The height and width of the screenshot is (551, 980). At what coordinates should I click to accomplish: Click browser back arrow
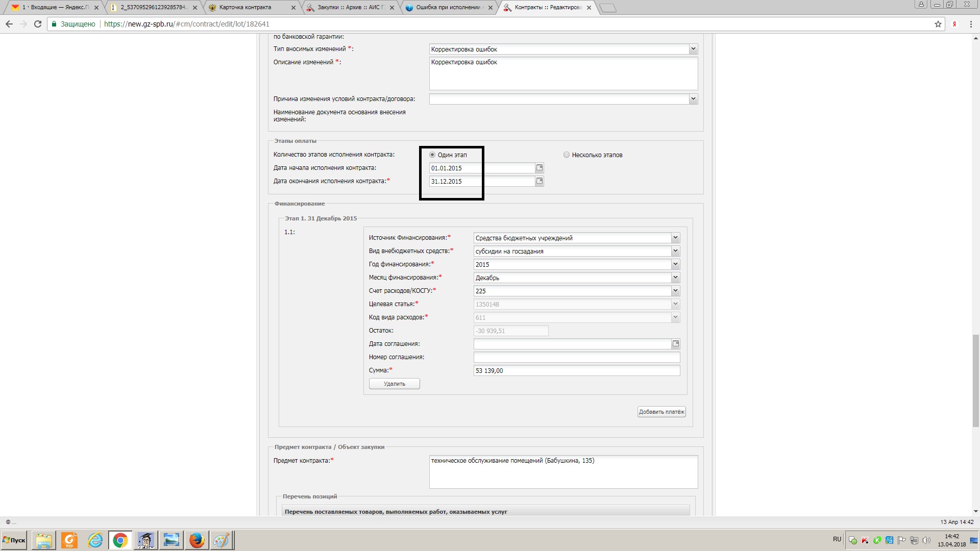[x=9, y=24]
